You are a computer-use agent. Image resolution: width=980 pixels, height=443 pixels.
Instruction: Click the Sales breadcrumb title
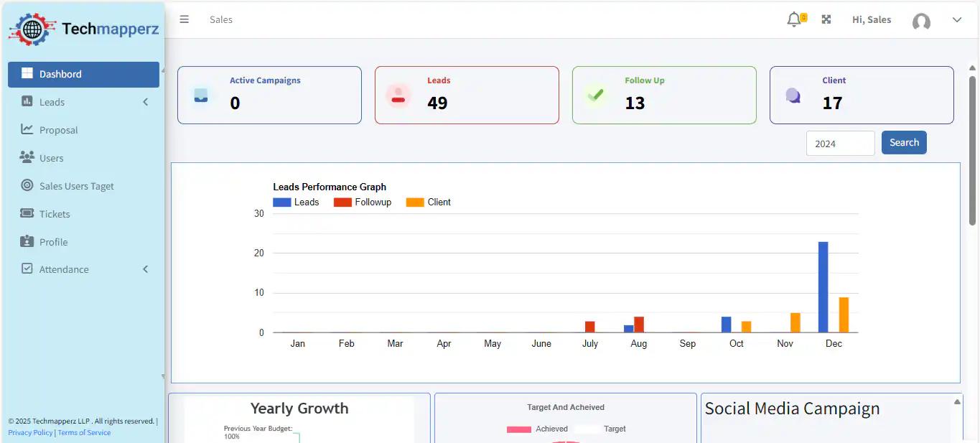221,19
